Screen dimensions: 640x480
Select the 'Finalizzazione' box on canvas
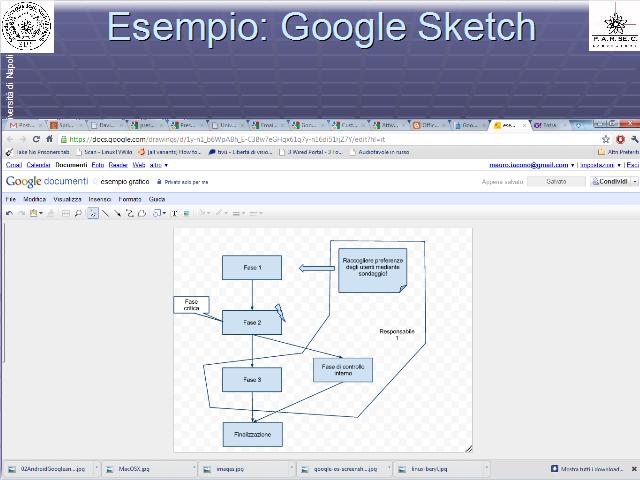(x=253, y=434)
